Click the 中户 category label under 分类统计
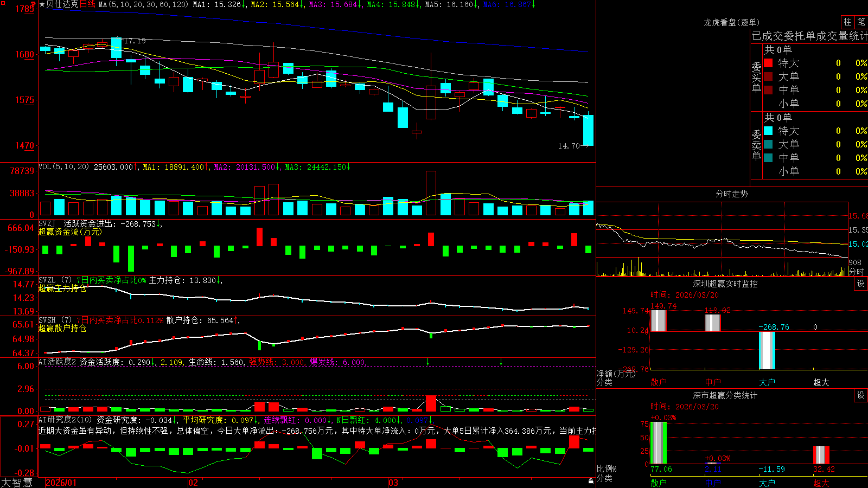 pyautogui.click(x=713, y=483)
